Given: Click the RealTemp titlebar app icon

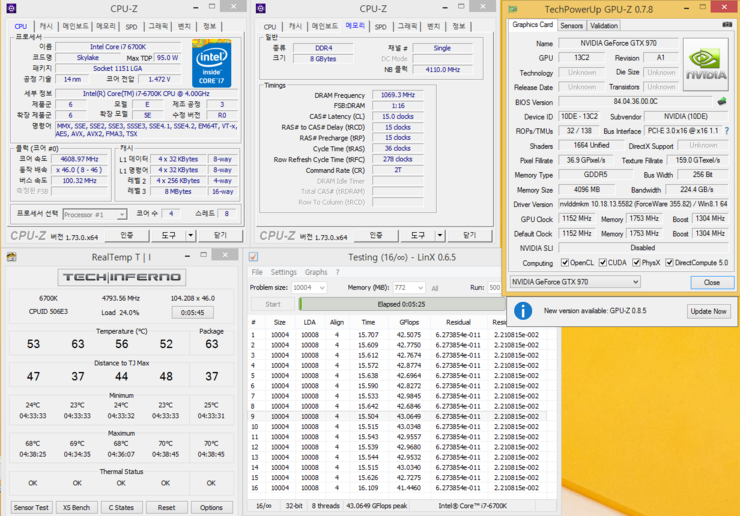Looking at the screenshot, I should 11,257.
